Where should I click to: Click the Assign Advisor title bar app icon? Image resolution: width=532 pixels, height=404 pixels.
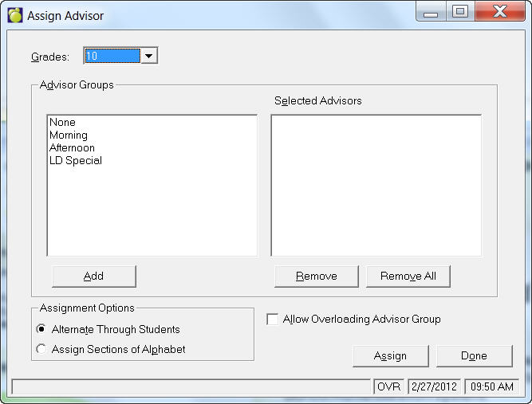coord(14,15)
